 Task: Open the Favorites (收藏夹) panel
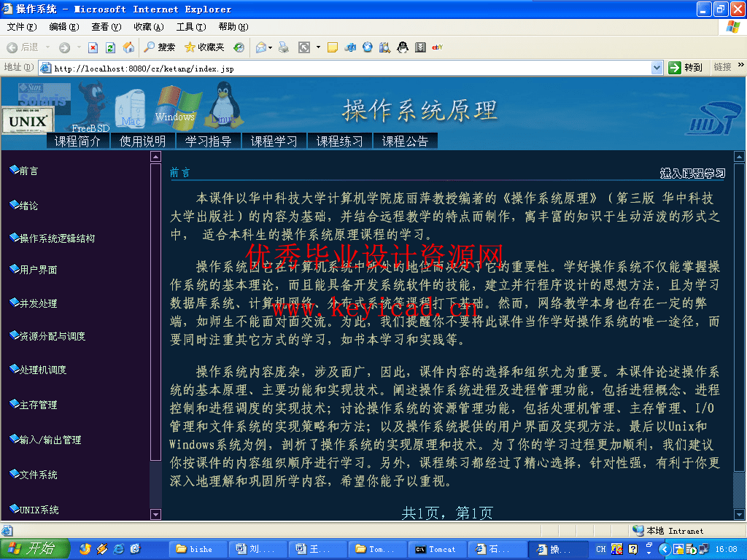coord(204,47)
